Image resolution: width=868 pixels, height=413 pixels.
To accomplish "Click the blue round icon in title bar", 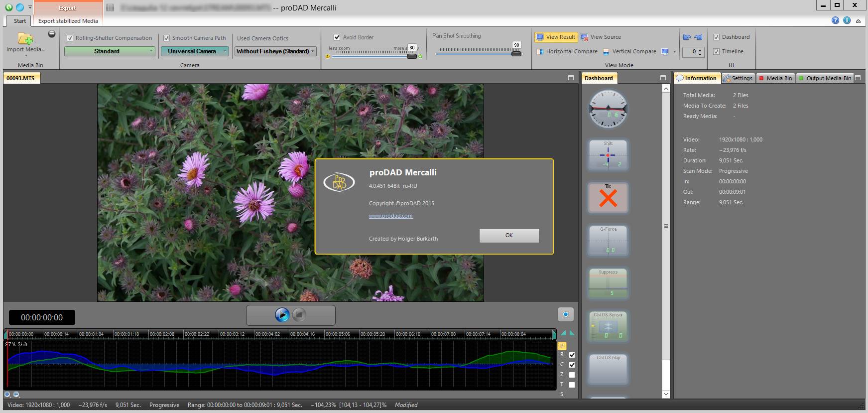I will click(x=20, y=7).
